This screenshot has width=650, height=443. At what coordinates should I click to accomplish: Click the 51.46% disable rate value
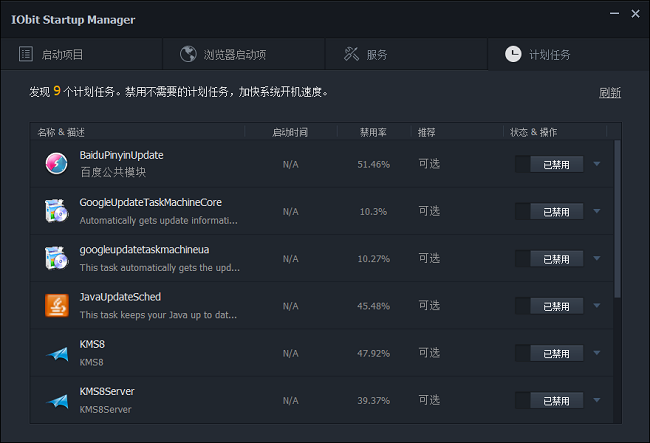374,165
